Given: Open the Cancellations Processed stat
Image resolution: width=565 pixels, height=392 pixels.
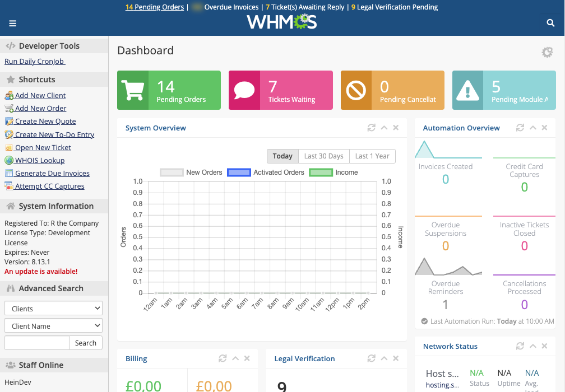Looking at the screenshot, I should coord(524,295).
